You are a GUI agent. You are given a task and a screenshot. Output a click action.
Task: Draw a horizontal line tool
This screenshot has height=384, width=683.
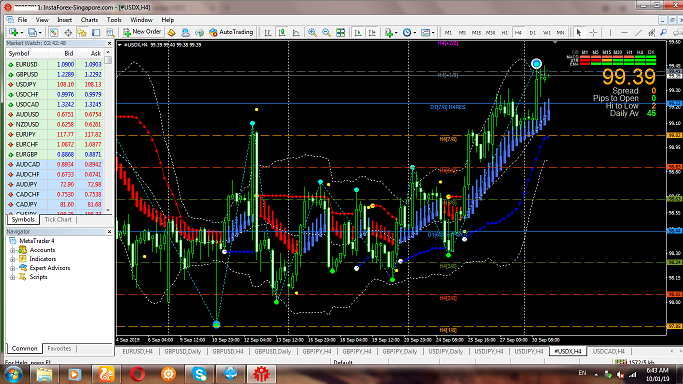624,33
